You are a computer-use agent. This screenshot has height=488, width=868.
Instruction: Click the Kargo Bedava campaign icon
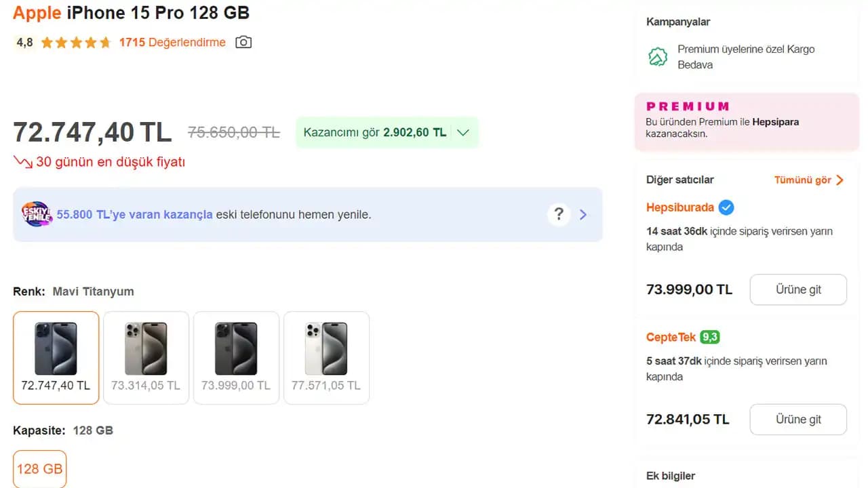[x=658, y=57]
